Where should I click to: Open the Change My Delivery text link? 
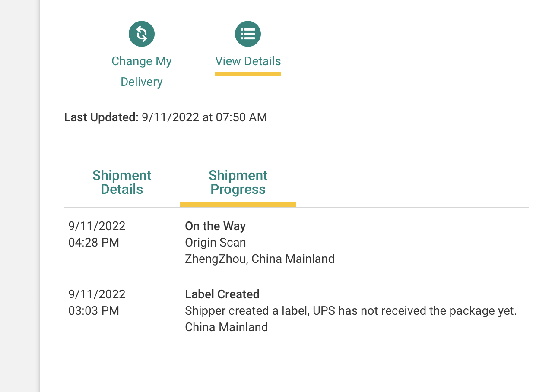142,71
